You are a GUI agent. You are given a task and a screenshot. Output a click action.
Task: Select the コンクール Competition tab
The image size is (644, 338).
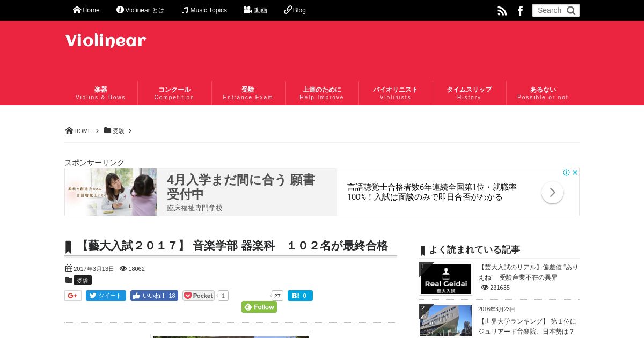[174, 93]
